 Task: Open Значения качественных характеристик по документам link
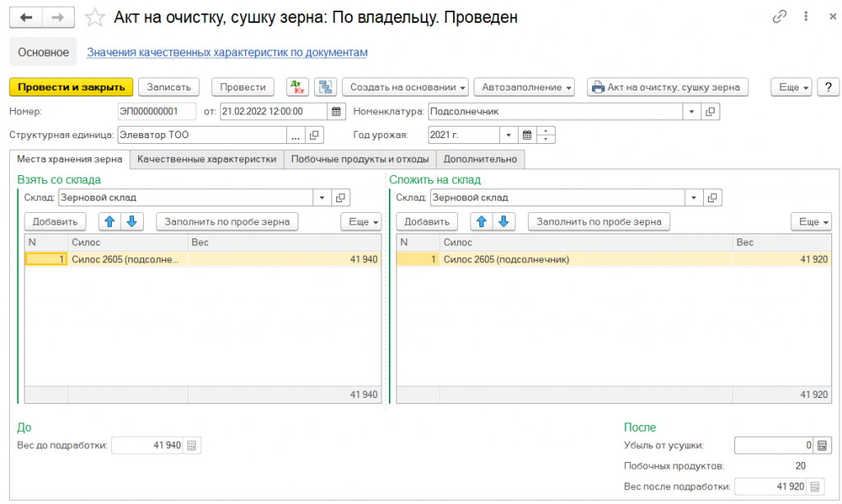pos(227,52)
